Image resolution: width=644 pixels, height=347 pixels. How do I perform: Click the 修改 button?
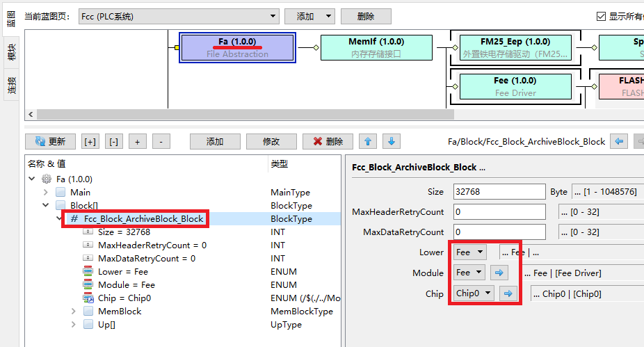click(x=271, y=141)
